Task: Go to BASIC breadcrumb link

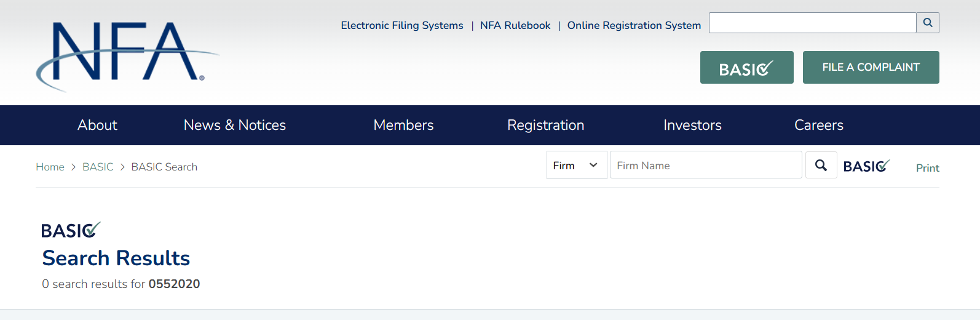Action: [x=98, y=167]
